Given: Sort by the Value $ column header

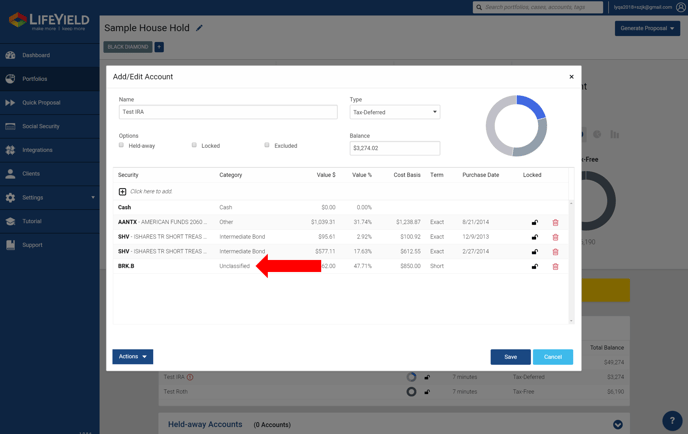Looking at the screenshot, I should 326,175.
